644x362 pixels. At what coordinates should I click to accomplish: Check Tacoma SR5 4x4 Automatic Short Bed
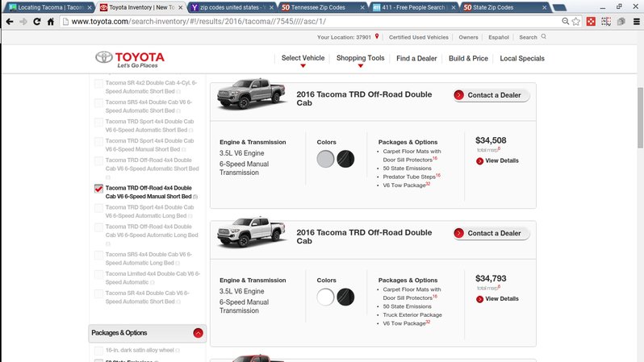pyautogui.click(x=98, y=103)
